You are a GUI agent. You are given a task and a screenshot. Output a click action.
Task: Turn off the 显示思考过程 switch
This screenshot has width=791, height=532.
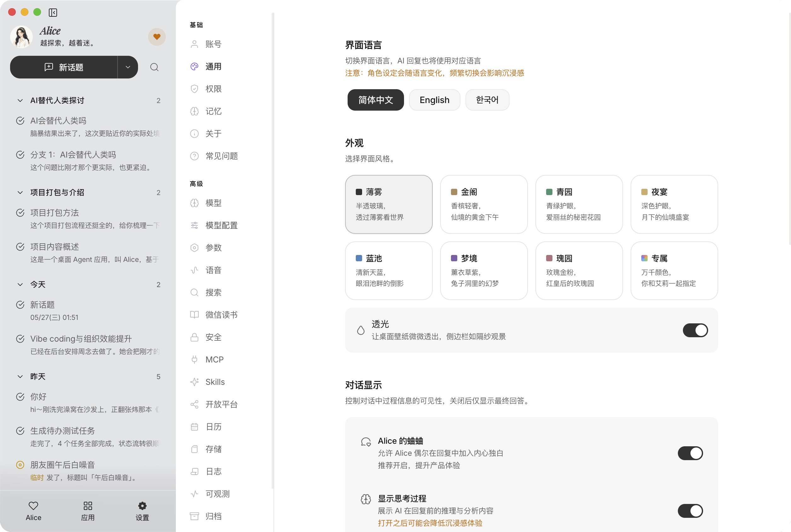(x=690, y=511)
